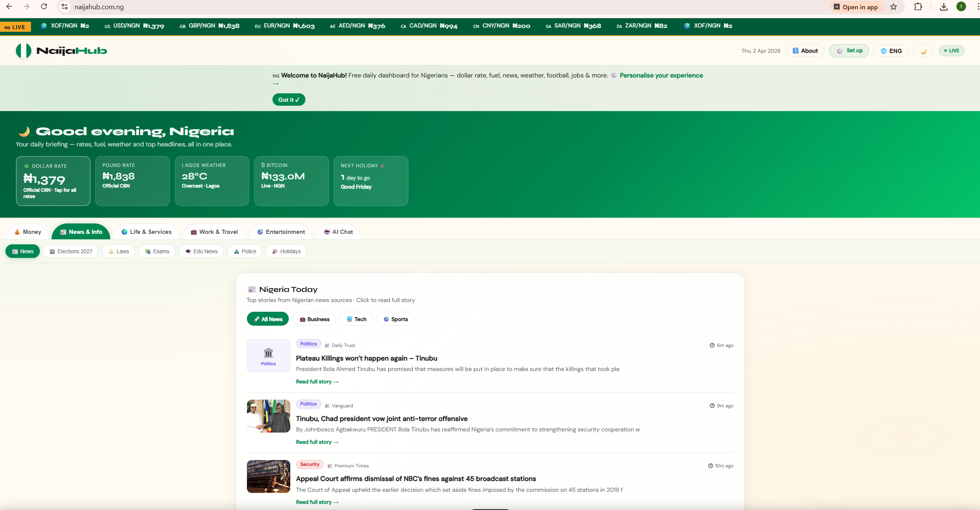Click the Tinubu and Chad president photo thumbnail
980x510 pixels.
pyautogui.click(x=269, y=416)
